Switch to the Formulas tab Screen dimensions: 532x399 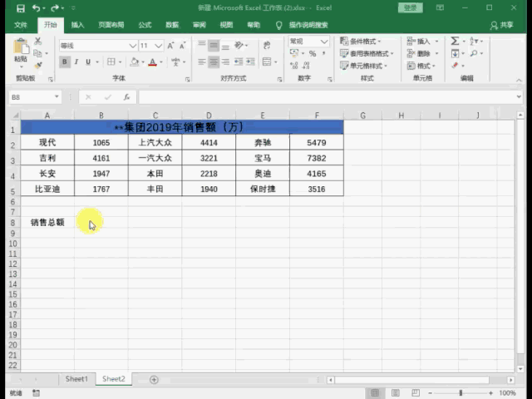tap(145, 25)
